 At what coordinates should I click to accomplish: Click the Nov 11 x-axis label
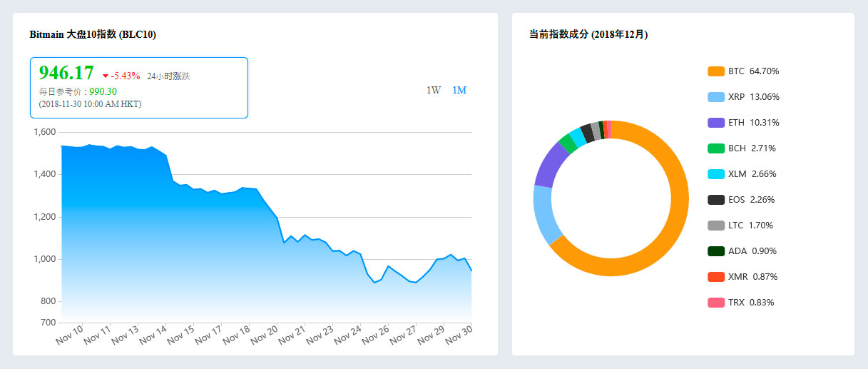(x=98, y=335)
